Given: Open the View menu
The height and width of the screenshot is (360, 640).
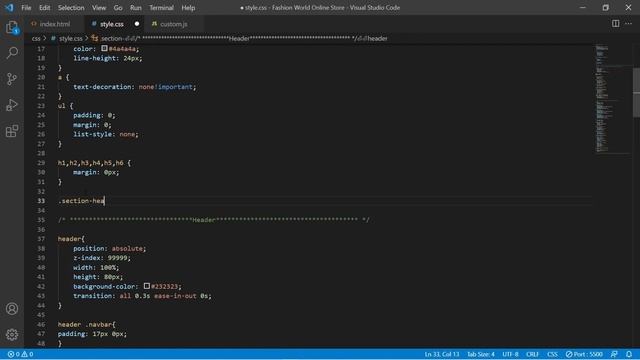Looking at the screenshot, I should pos(99,7).
